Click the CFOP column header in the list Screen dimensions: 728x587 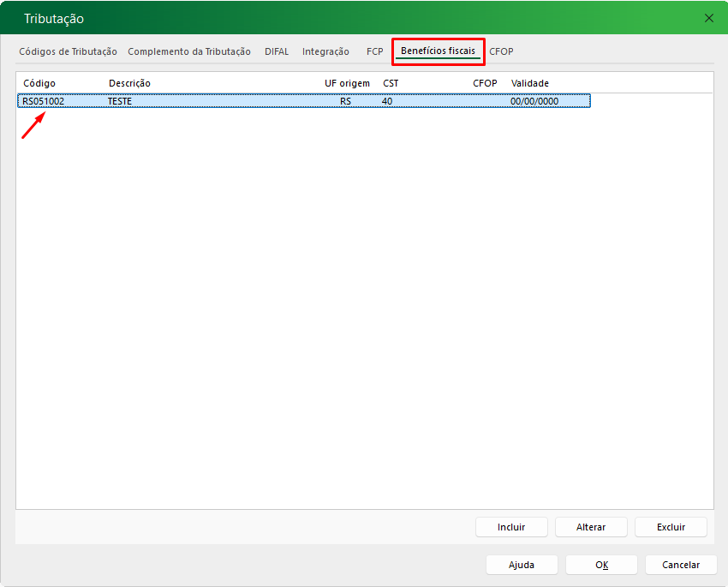pos(485,83)
